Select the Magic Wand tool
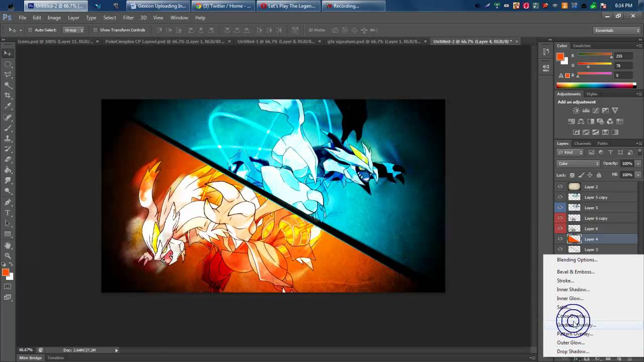The image size is (644, 362). click(x=8, y=85)
